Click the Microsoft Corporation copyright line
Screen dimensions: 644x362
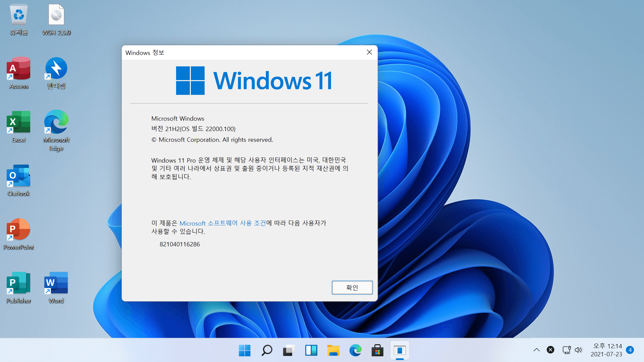tap(212, 140)
